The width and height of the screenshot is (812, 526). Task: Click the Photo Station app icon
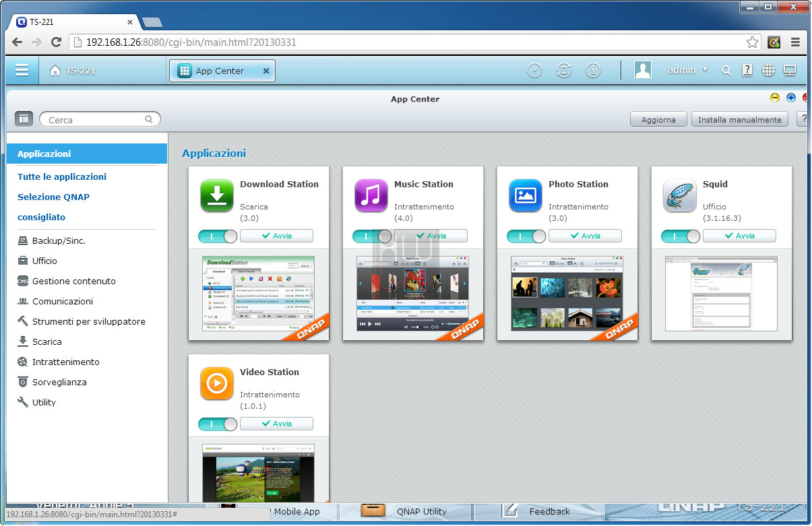click(x=526, y=195)
